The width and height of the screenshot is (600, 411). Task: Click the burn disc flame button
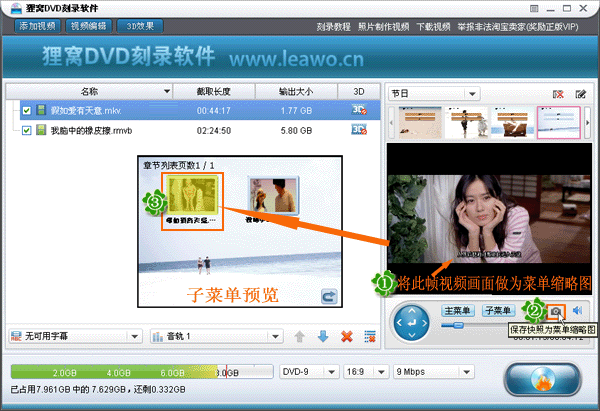tap(542, 379)
